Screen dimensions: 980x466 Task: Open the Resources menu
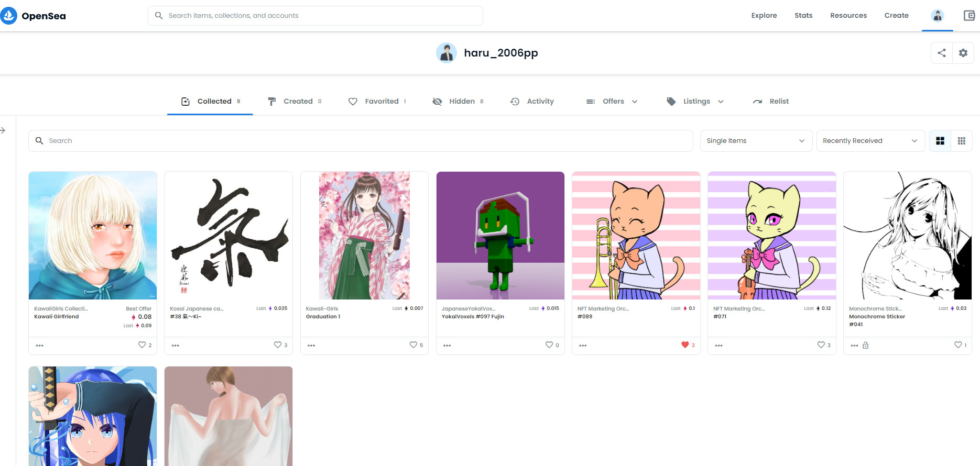[x=848, y=16]
